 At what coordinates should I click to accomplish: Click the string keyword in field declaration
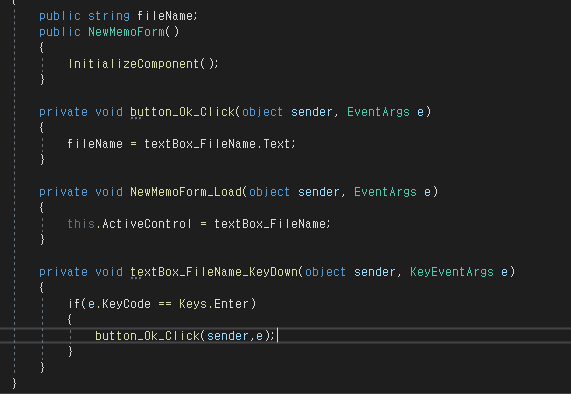click(109, 16)
